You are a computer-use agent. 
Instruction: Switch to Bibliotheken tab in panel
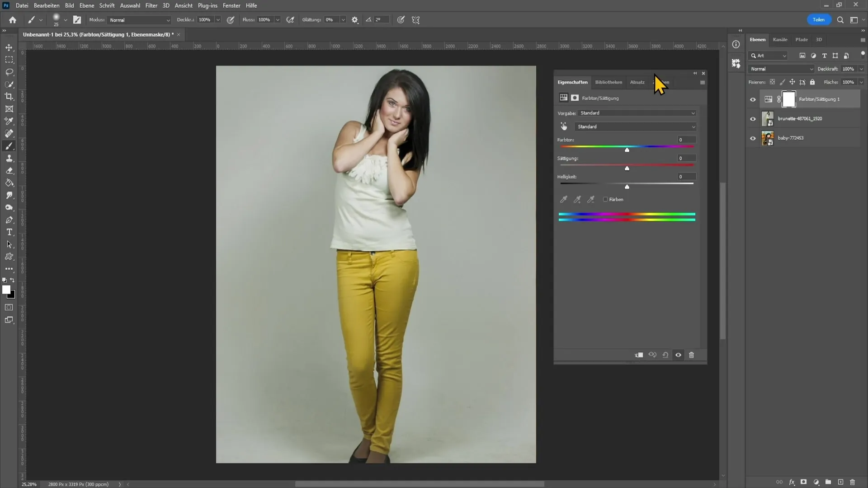click(x=609, y=82)
